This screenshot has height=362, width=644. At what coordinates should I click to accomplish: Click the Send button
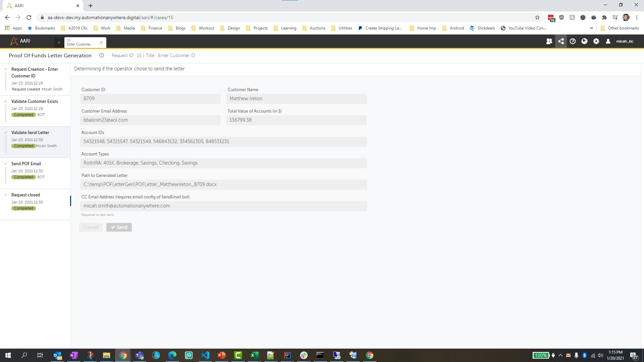click(x=119, y=227)
